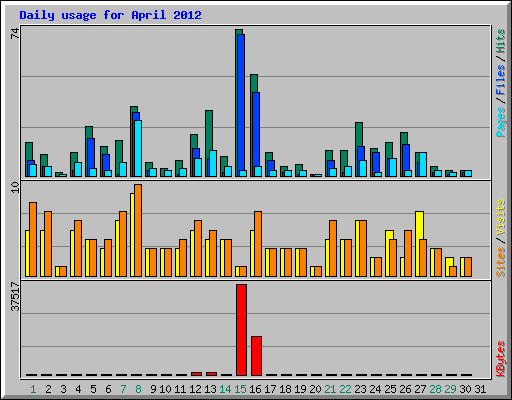Click the cyan Pages bar for day 27
The height and width of the screenshot is (400, 512).
point(423,164)
